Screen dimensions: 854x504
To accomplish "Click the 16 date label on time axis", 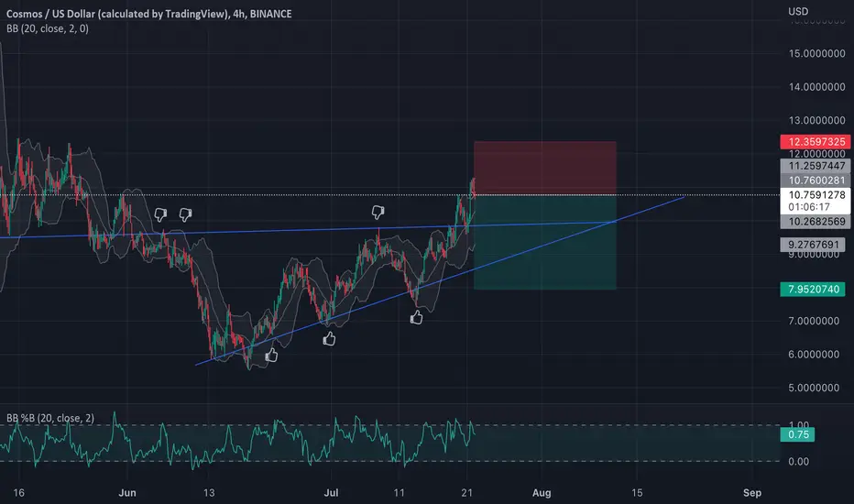I will click(18, 493).
